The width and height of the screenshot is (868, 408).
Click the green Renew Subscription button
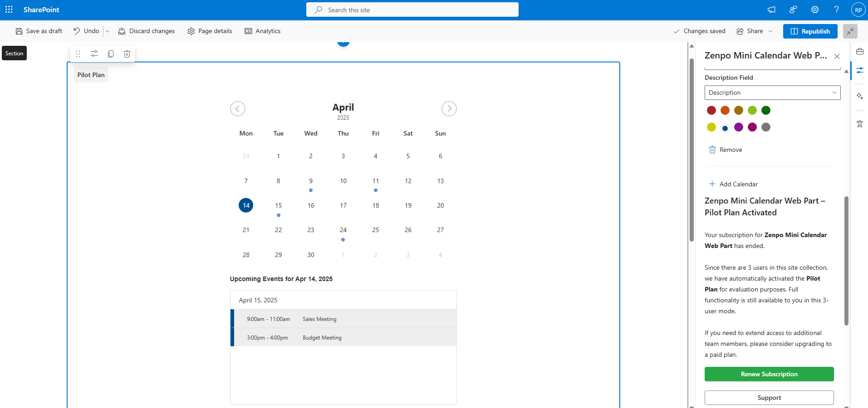coord(769,374)
